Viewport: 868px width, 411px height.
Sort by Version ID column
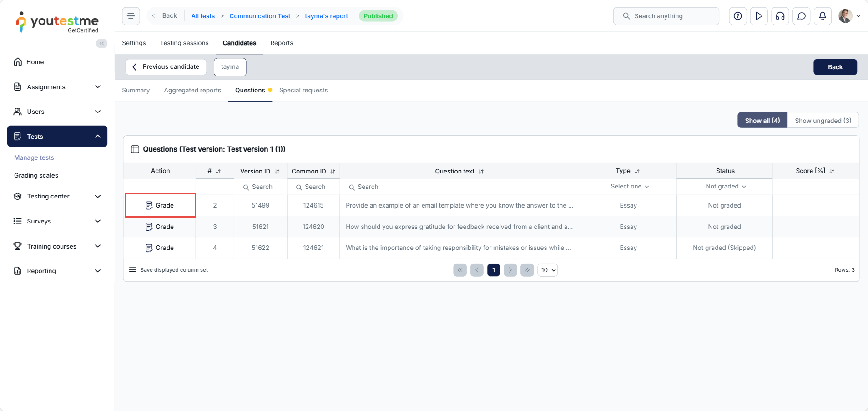tap(277, 172)
